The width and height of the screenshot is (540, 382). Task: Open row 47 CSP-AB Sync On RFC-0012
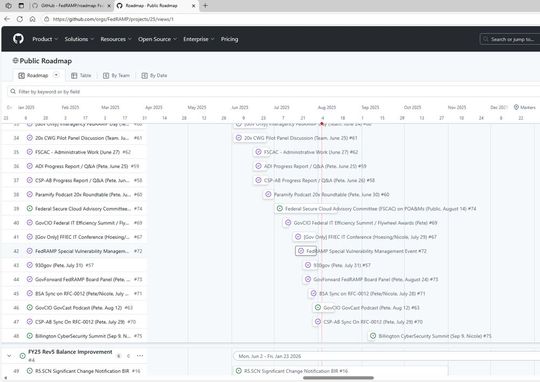click(80, 322)
